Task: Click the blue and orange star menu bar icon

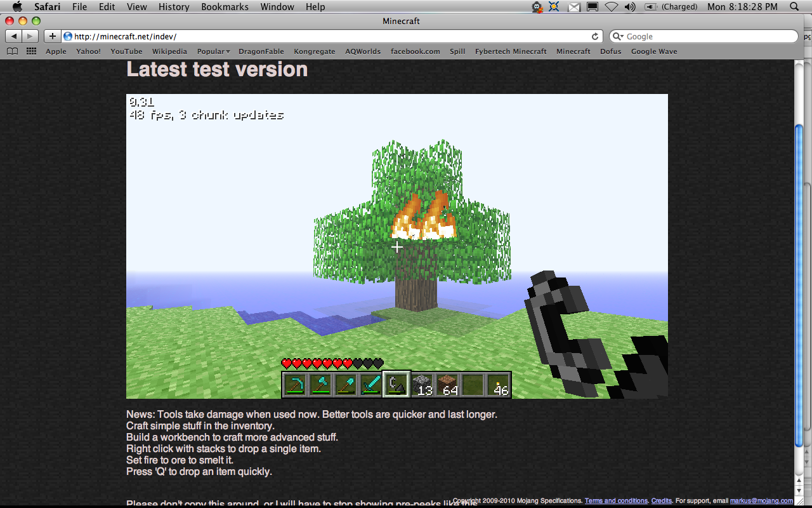Action: point(554,7)
